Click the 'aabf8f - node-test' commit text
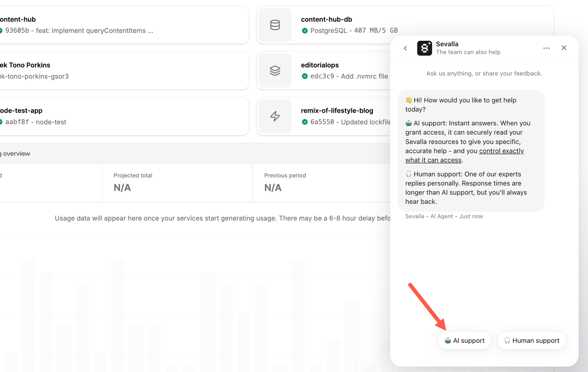 36,122
